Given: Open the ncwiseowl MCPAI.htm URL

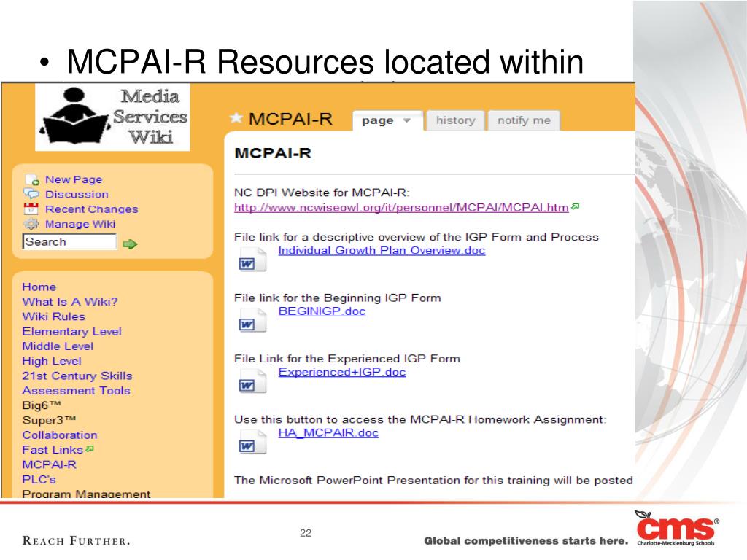Looking at the screenshot, I should [x=401, y=208].
